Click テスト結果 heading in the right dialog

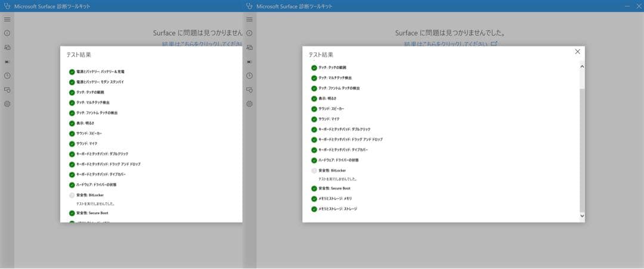click(x=321, y=55)
